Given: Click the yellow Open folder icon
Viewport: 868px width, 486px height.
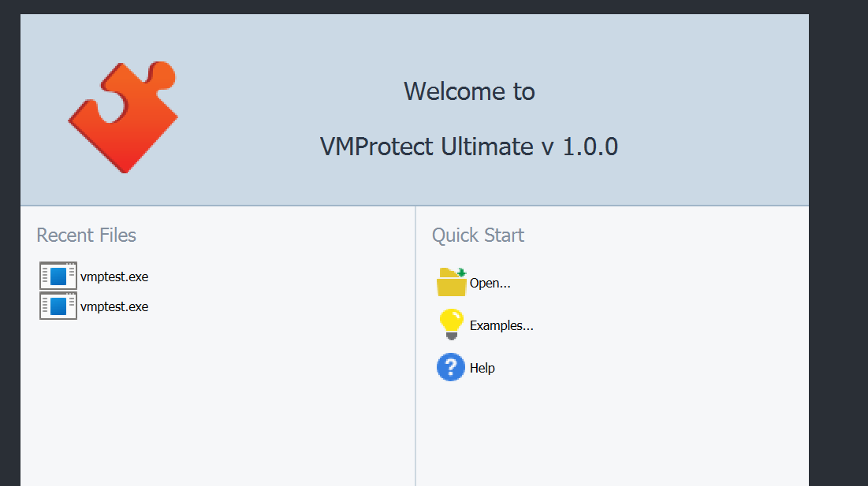Looking at the screenshot, I should pos(451,282).
